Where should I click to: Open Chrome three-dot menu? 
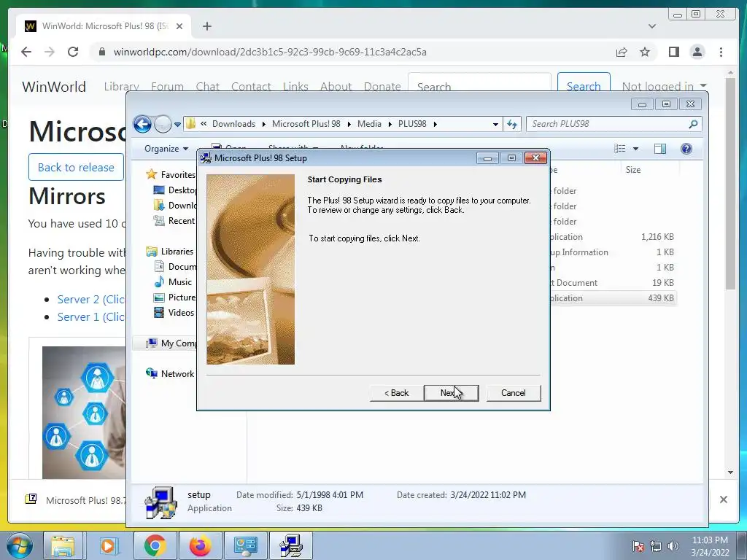pyautogui.click(x=721, y=52)
